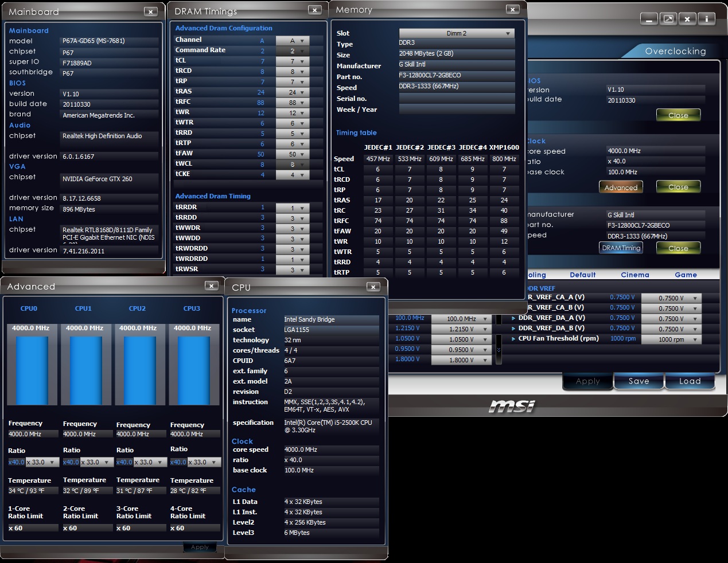Select the Default profile tab

[x=583, y=275]
